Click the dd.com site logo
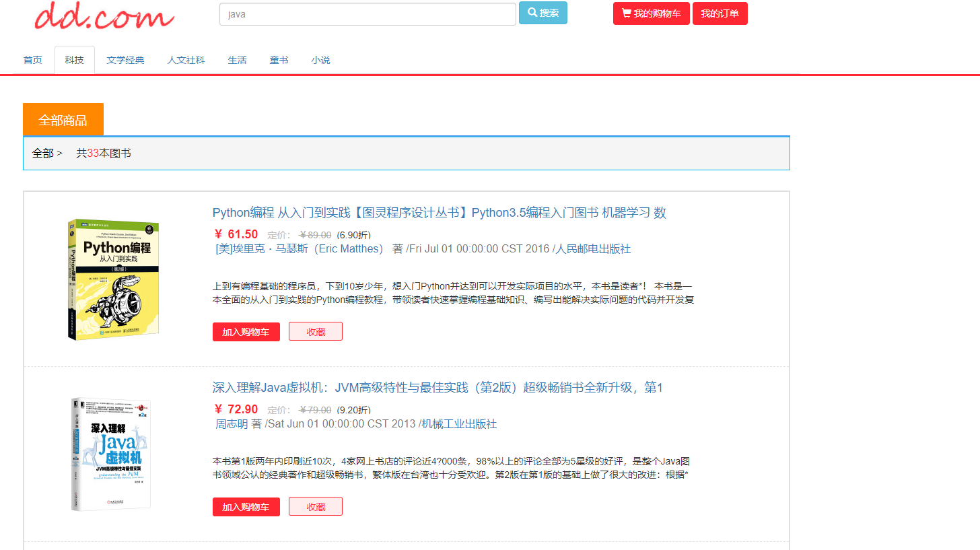The height and width of the screenshot is (550, 980). (x=104, y=15)
